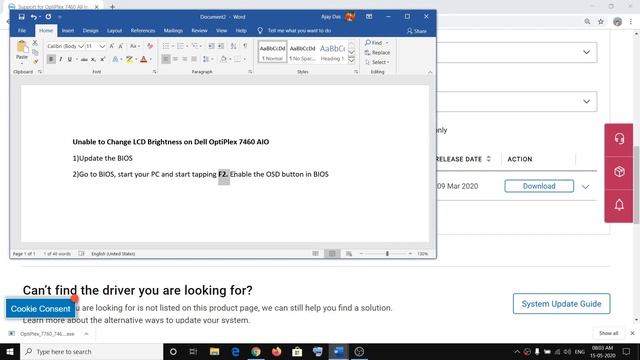
Task: Open the Dell order box icon on sidebar
Action: [x=619, y=172]
